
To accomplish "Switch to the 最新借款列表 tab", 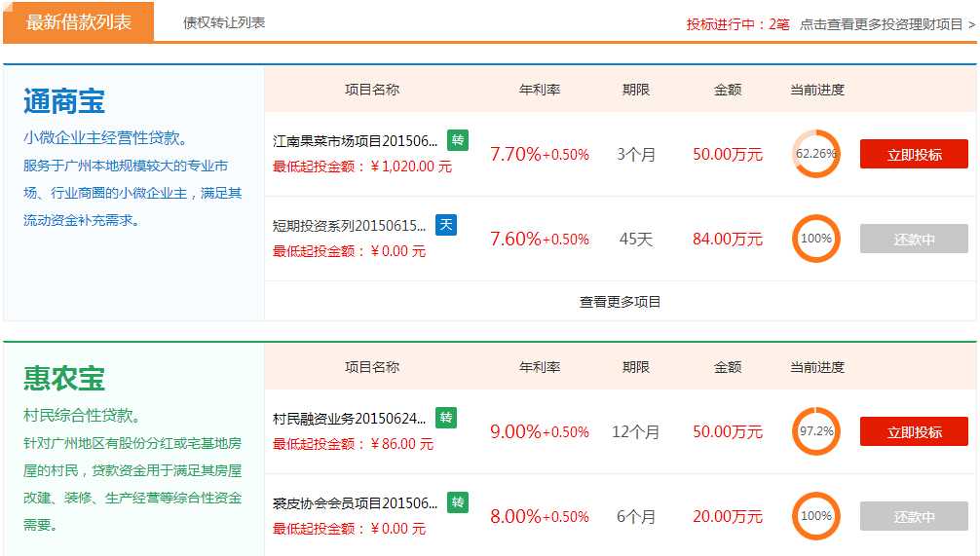I will pyautogui.click(x=78, y=22).
